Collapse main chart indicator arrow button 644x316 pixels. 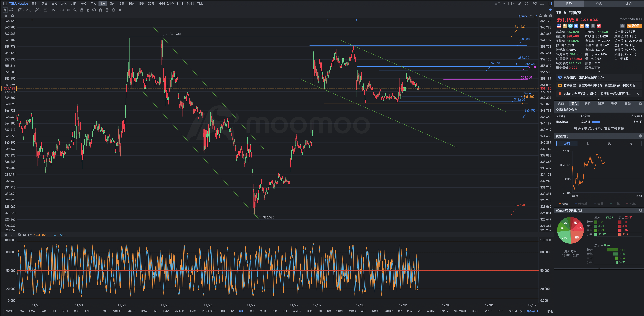click(x=13, y=16)
